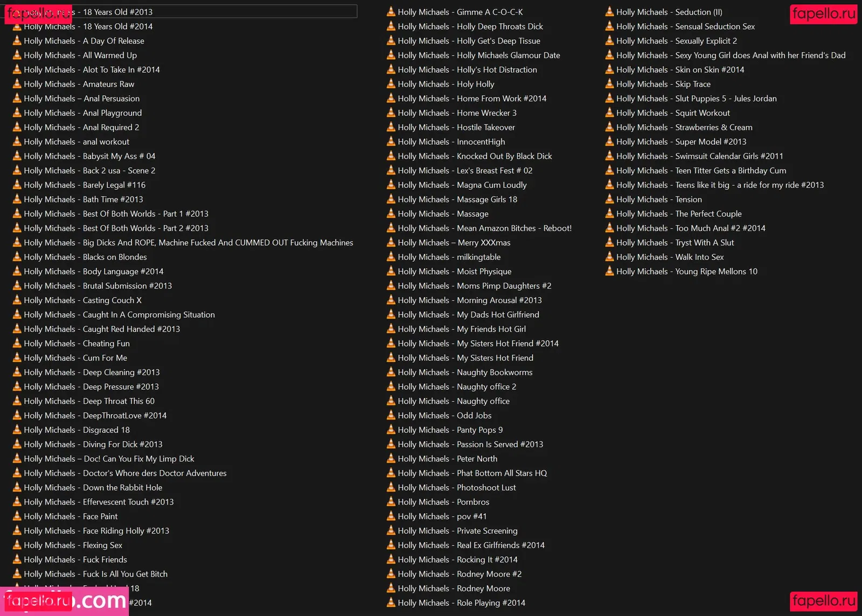Screen dimensions: 862x616
Task: Select the VLC icon next to 'Bath Time #2013'
Action: tap(17, 199)
